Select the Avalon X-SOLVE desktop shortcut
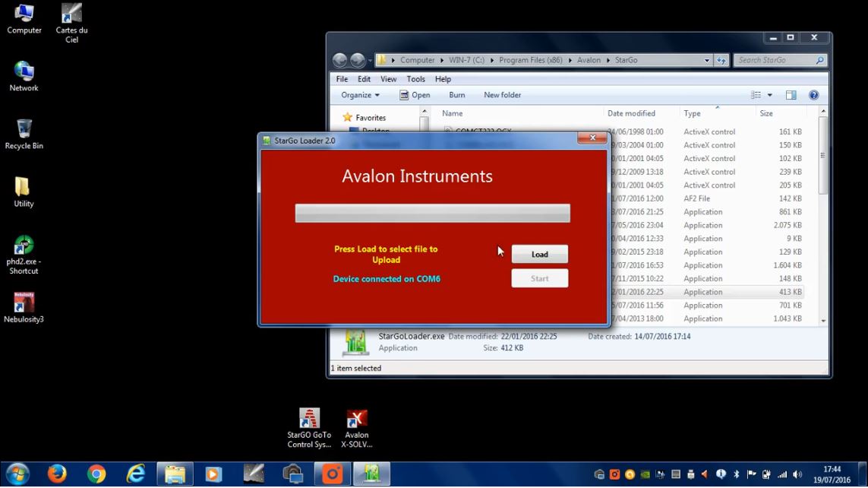 356,428
